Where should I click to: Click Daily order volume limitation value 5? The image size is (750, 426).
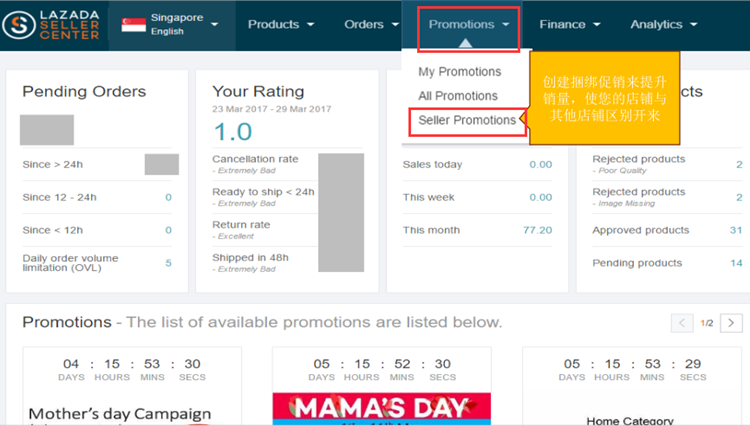(x=168, y=263)
